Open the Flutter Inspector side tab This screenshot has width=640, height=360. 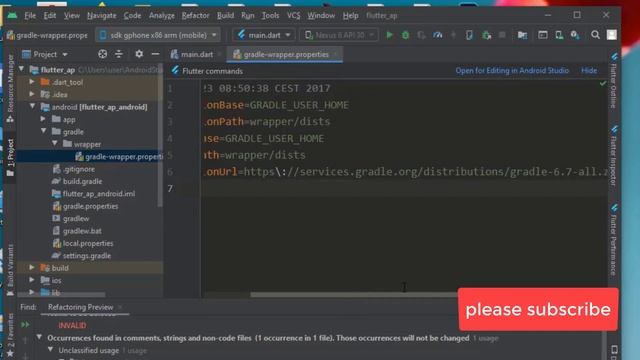point(613,156)
